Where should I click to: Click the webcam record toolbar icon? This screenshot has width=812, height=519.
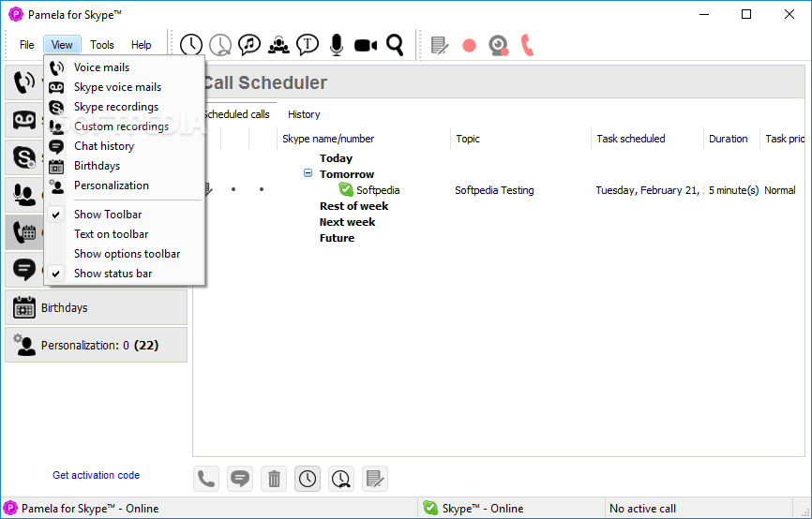tap(499, 46)
